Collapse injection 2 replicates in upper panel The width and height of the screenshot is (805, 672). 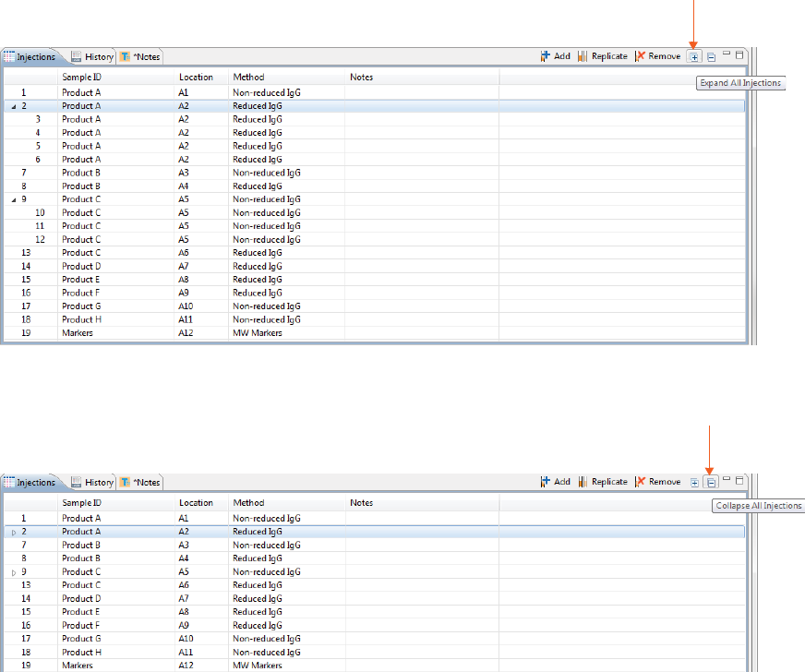14,107
